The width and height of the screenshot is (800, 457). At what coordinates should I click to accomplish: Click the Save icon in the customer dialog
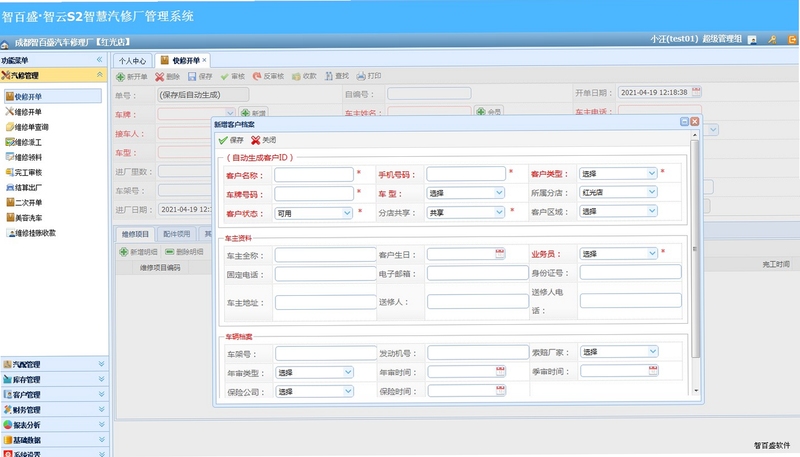pos(223,140)
